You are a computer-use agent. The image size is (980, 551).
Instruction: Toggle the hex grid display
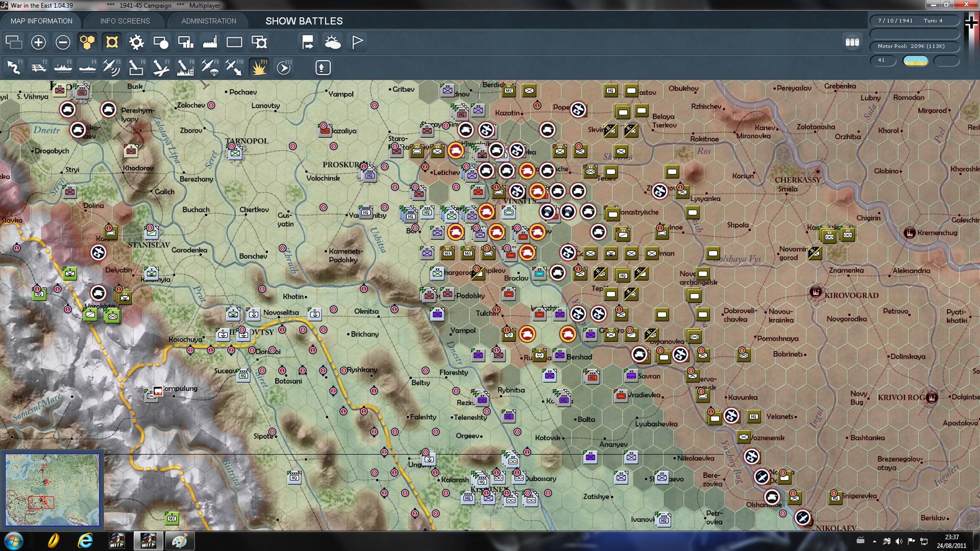[87, 42]
